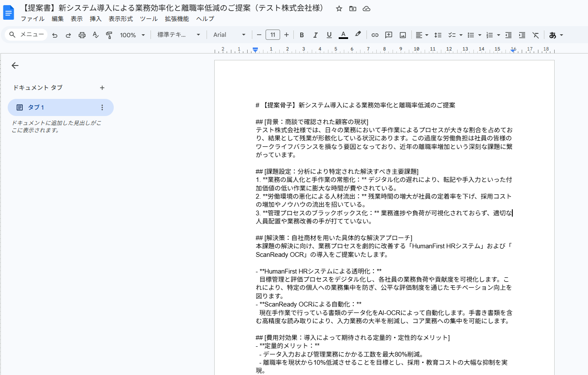Image resolution: width=588 pixels, height=375 pixels.
Task: Click the ドキュメント タブ sidebar header
Action: pos(38,88)
